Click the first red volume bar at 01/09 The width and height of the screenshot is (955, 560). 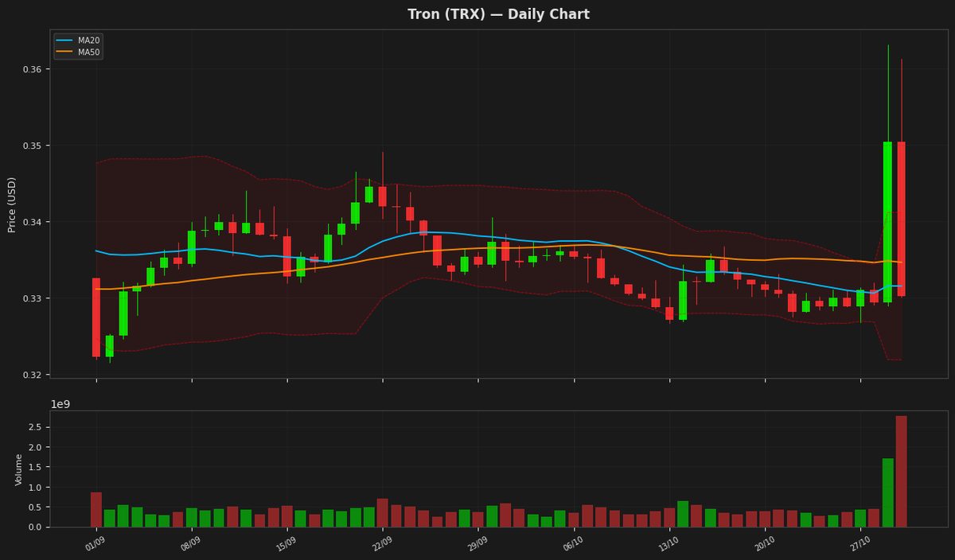coord(96,509)
